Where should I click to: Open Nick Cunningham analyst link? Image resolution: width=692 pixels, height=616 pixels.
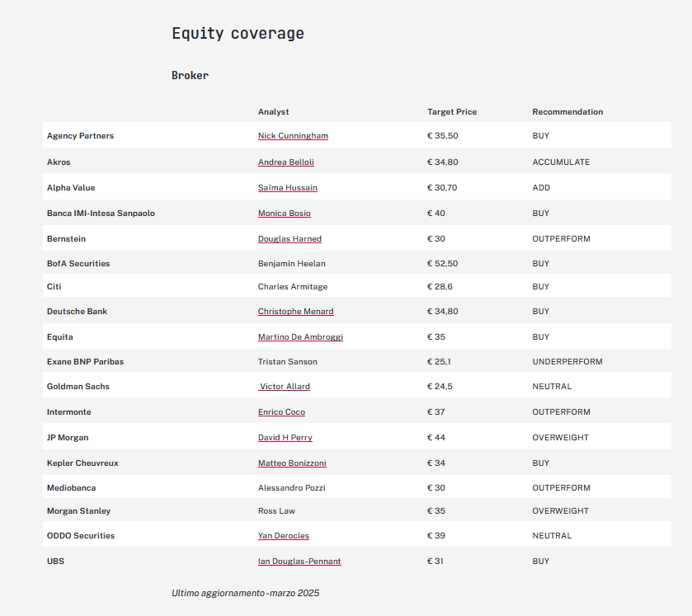coord(293,135)
